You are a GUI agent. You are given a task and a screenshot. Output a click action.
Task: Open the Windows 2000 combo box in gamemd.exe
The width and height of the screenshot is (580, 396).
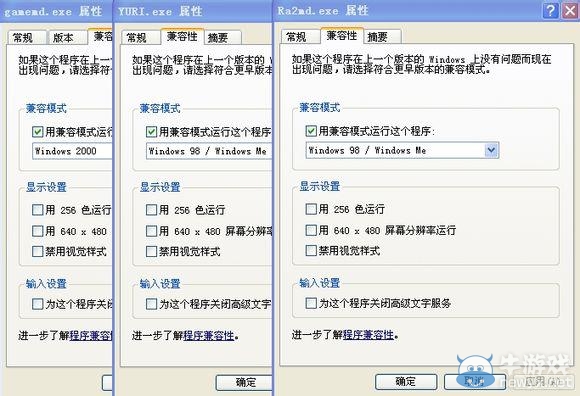[x=72, y=151]
